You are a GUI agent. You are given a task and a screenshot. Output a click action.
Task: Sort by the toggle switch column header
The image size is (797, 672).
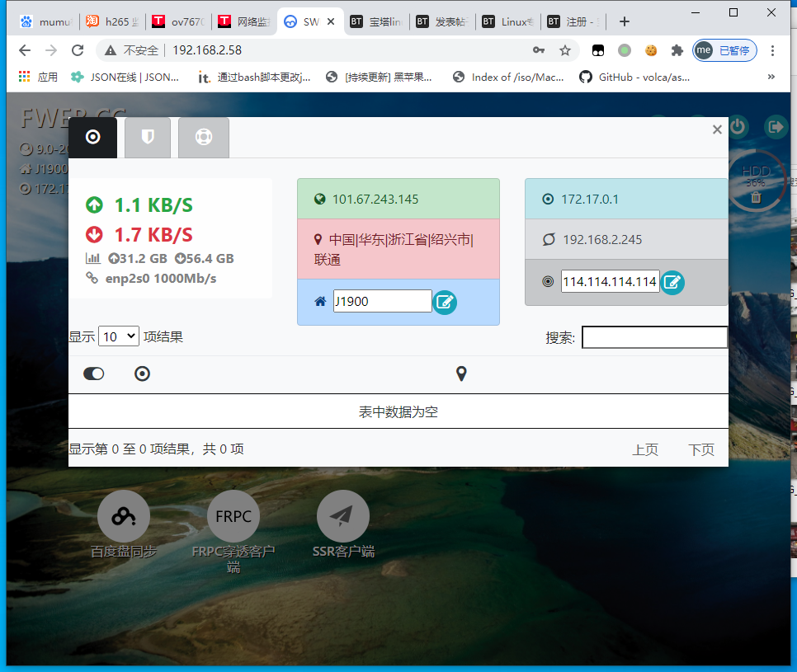point(94,374)
